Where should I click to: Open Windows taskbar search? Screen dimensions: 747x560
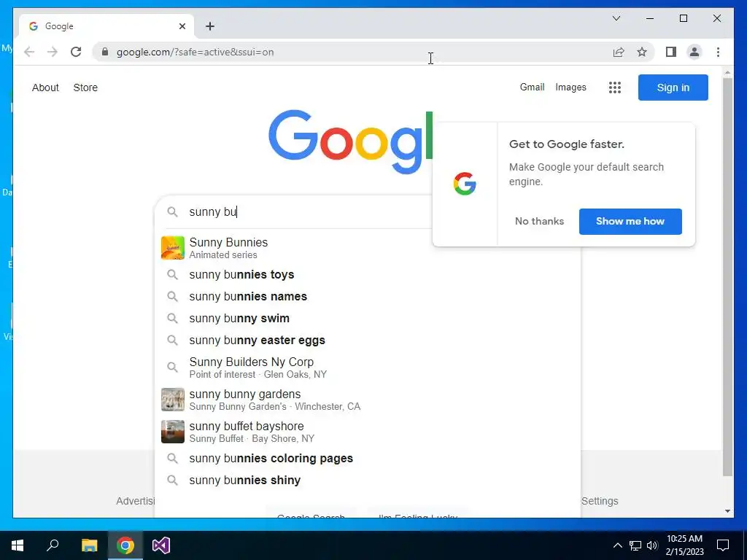coord(53,545)
